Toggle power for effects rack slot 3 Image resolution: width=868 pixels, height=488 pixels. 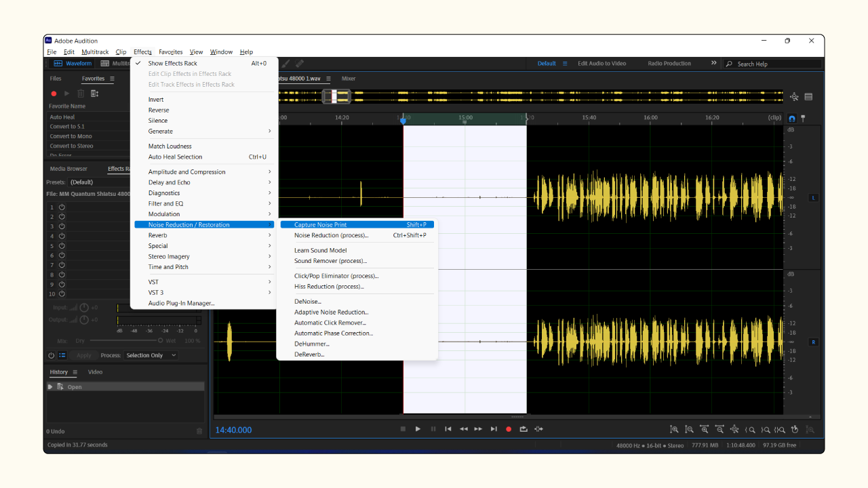62,226
